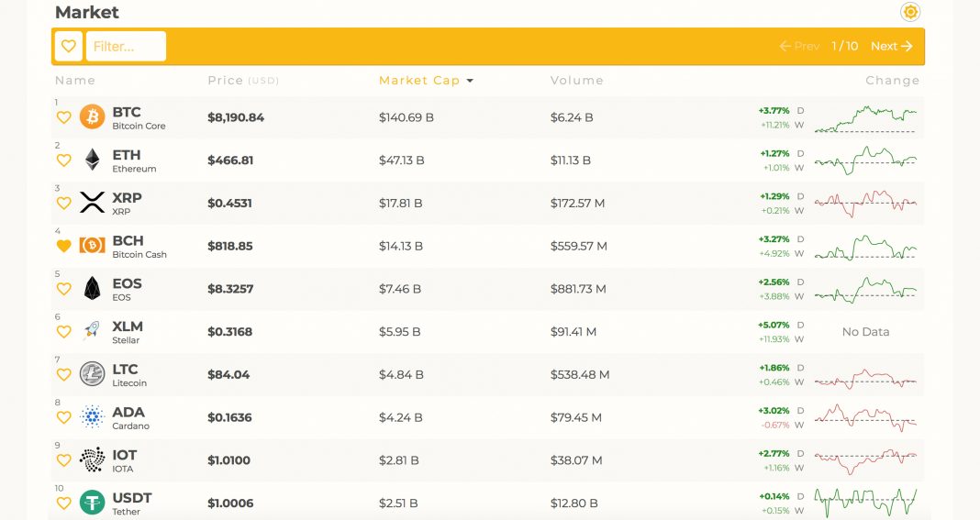Open the USDT price trend sparkline
Viewport: 980px width, 520px height.
point(865,503)
